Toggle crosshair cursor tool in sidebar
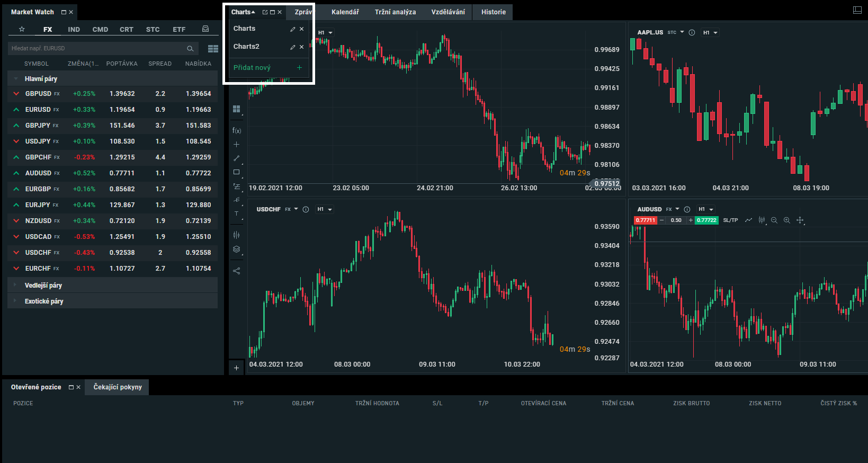Screen dimensions: 868x463 (237, 144)
